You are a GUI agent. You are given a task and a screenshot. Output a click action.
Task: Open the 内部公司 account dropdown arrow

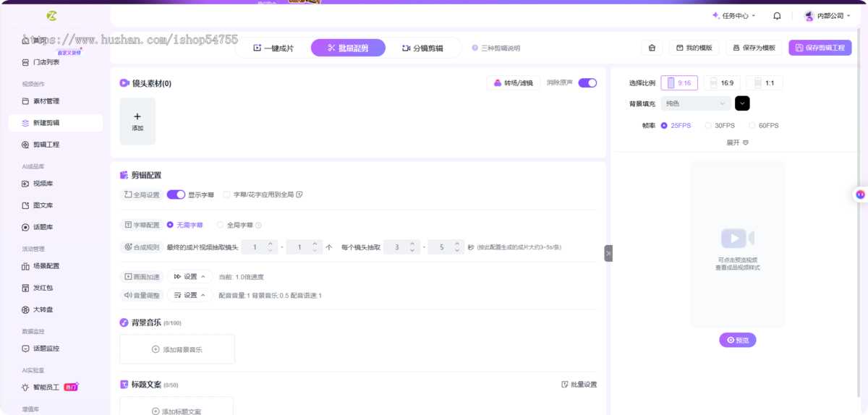tap(848, 16)
